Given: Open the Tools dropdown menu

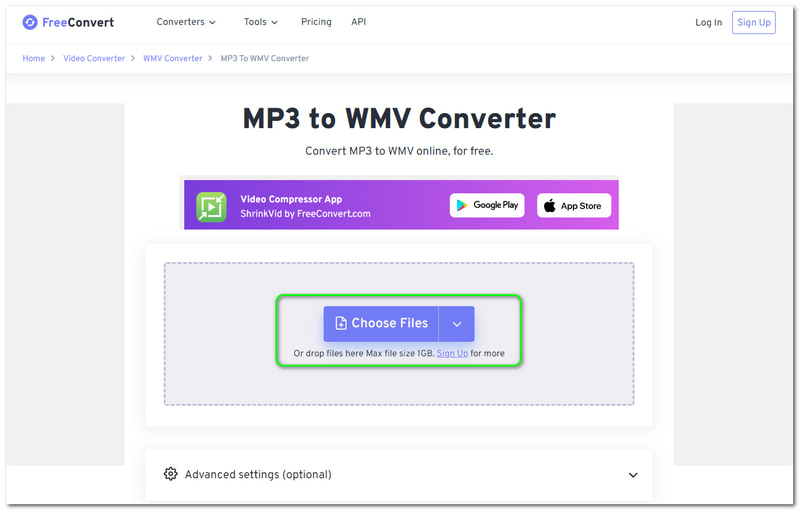Looking at the screenshot, I should click(x=261, y=22).
